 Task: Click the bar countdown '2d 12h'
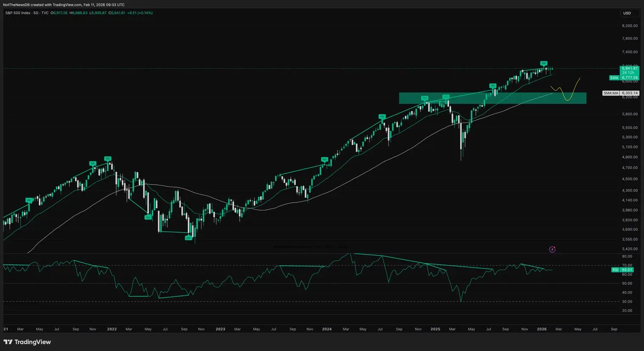(628, 73)
